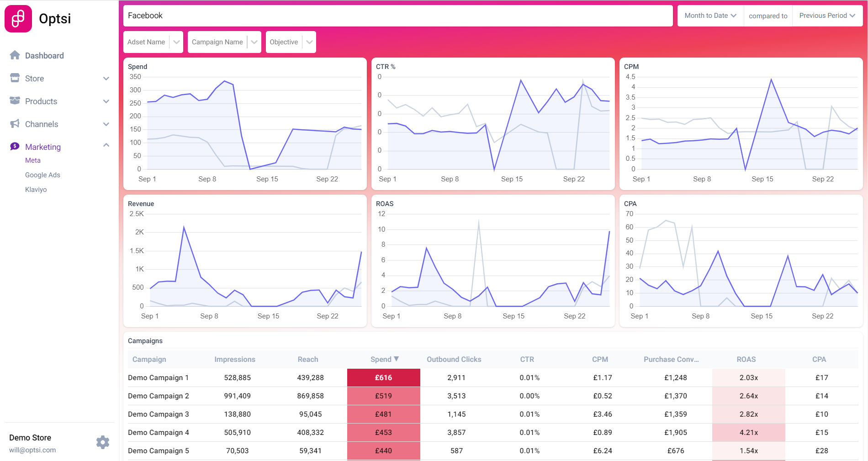Click the Revenue chart
Image resolution: width=868 pixels, height=461 pixels.
(245, 261)
